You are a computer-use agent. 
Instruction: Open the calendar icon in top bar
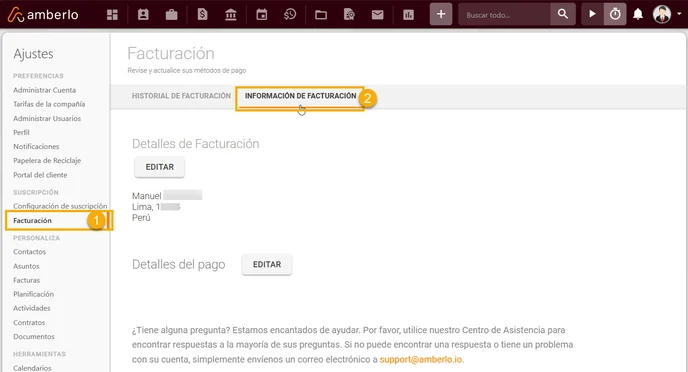tap(262, 14)
